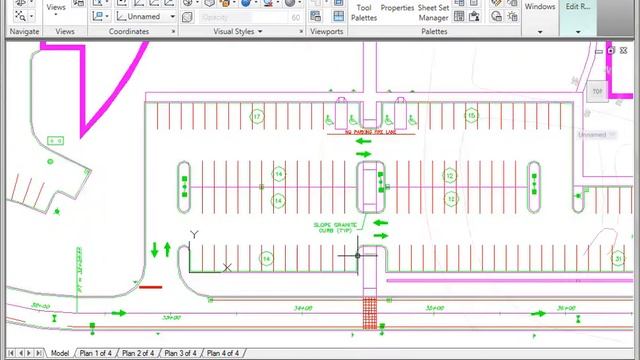
Task: Open the Unnamed UCS menu below ViewCube
Action: [x=597, y=135]
